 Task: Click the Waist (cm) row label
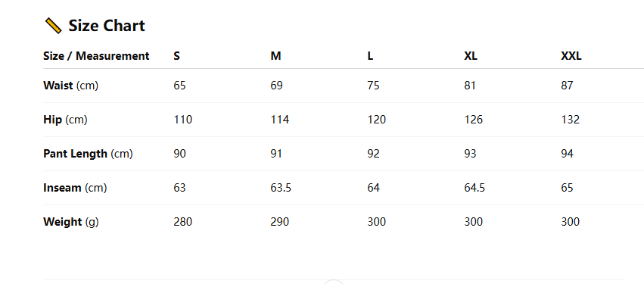pos(70,86)
